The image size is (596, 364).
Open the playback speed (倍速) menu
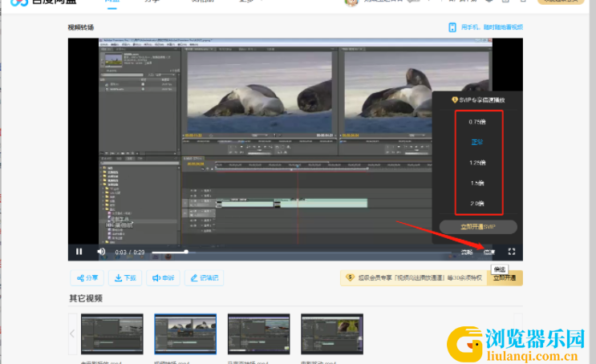tap(489, 252)
